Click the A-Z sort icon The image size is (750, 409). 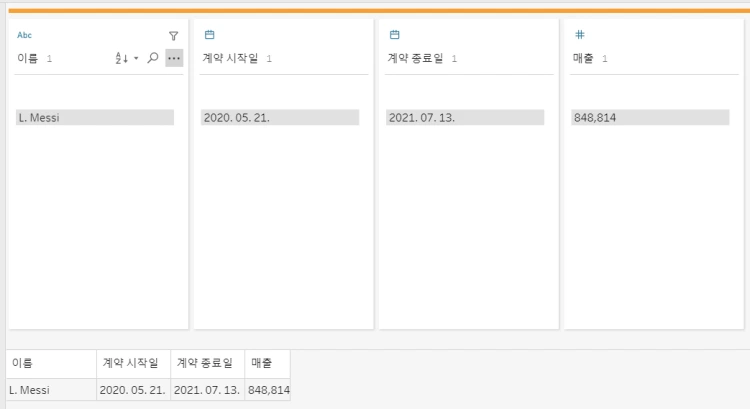click(x=121, y=58)
